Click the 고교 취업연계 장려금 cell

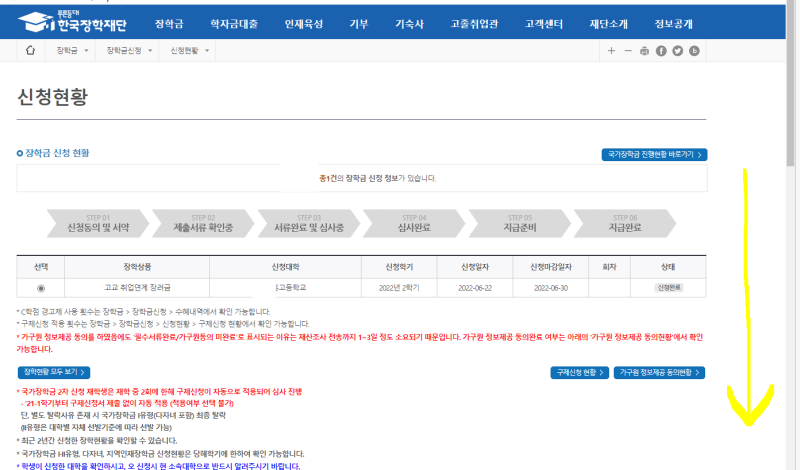click(137, 288)
